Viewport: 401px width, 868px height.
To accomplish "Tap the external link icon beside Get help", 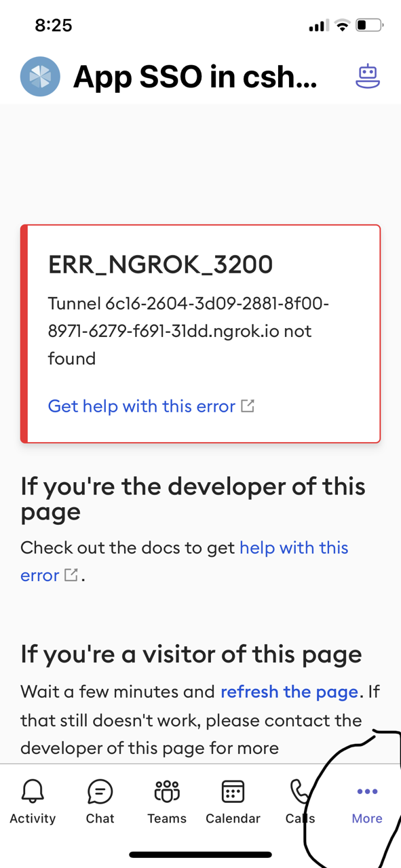I will (247, 405).
